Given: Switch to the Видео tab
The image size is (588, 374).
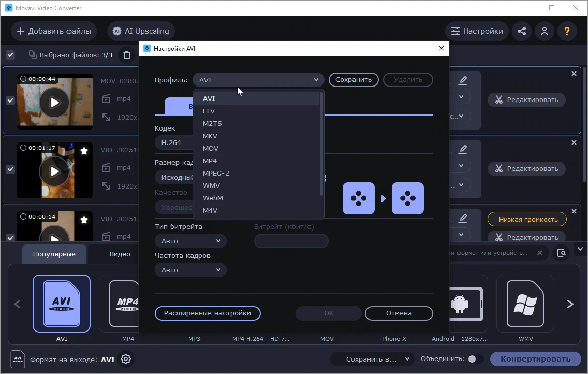Looking at the screenshot, I should [x=120, y=254].
